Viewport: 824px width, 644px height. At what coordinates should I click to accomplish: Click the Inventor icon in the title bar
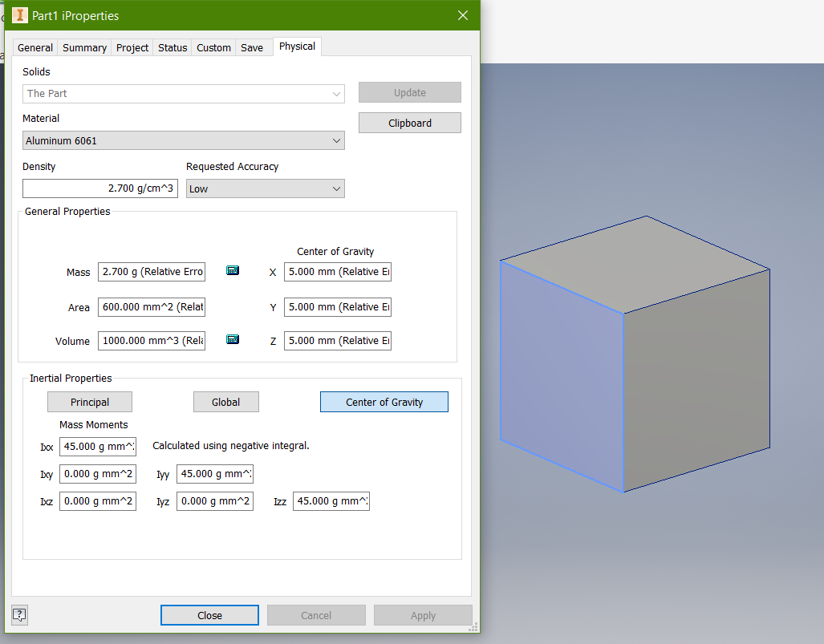tap(19, 15)
